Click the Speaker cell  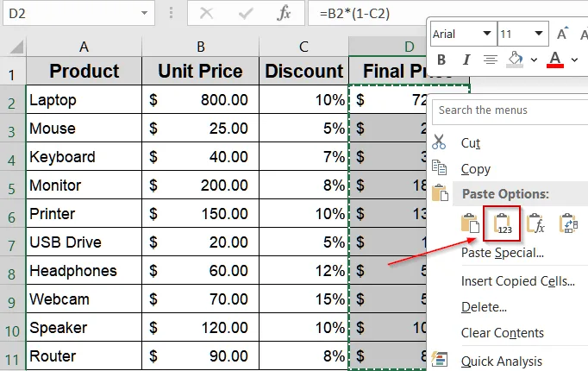click(84, 328)
